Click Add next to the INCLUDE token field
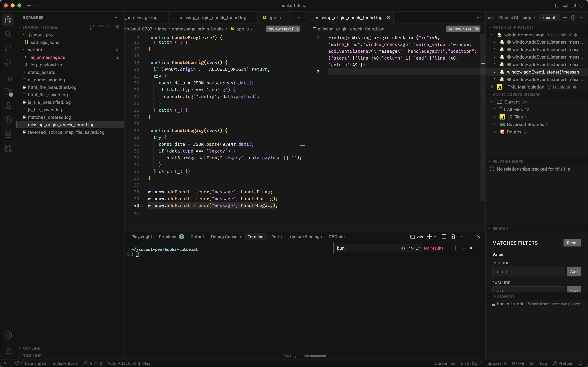The height and width of the screenshot is (367, 588). tap(574, 272)
